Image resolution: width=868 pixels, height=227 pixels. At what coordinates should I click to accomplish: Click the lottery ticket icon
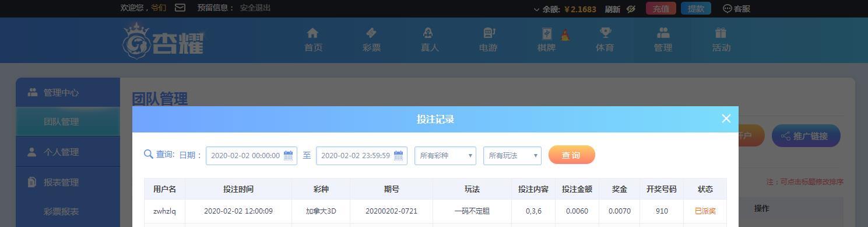(371, 33)
